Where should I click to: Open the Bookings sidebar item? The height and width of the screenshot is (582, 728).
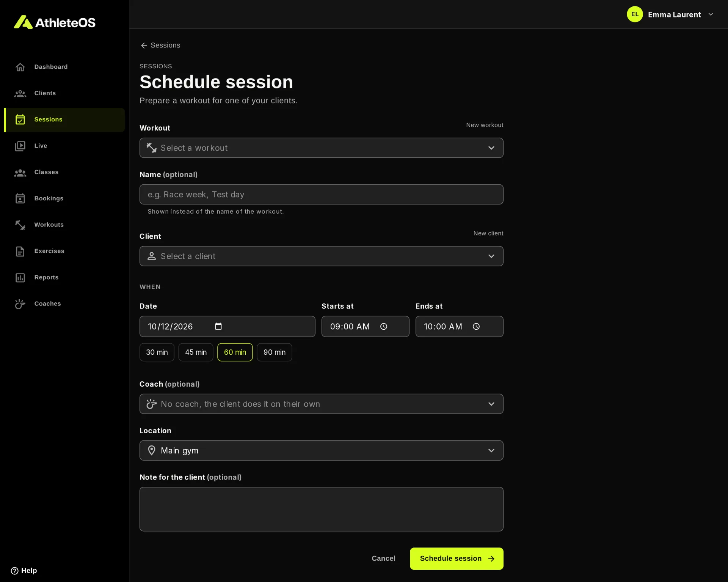click(x=64, y=198)
